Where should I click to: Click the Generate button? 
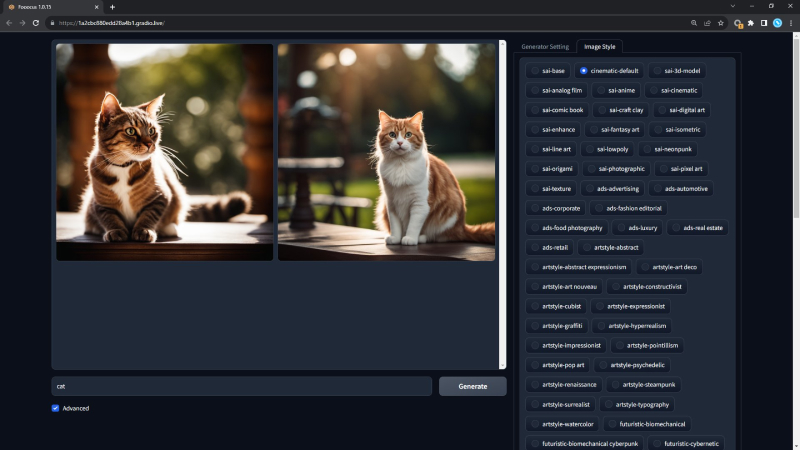(x=472, y=386)
